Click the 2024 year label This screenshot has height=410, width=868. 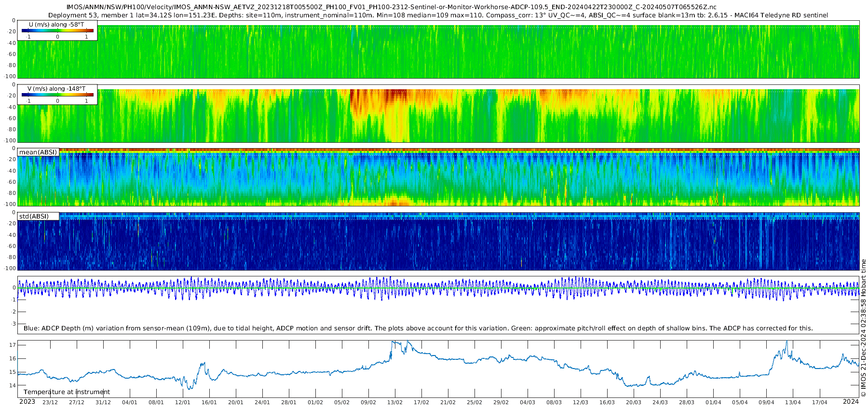[851, 402]
